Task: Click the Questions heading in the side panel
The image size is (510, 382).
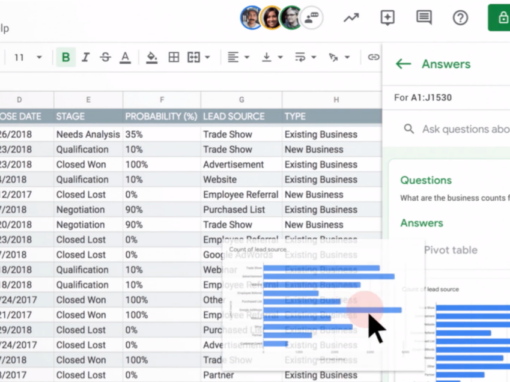Action: point(426,180)
